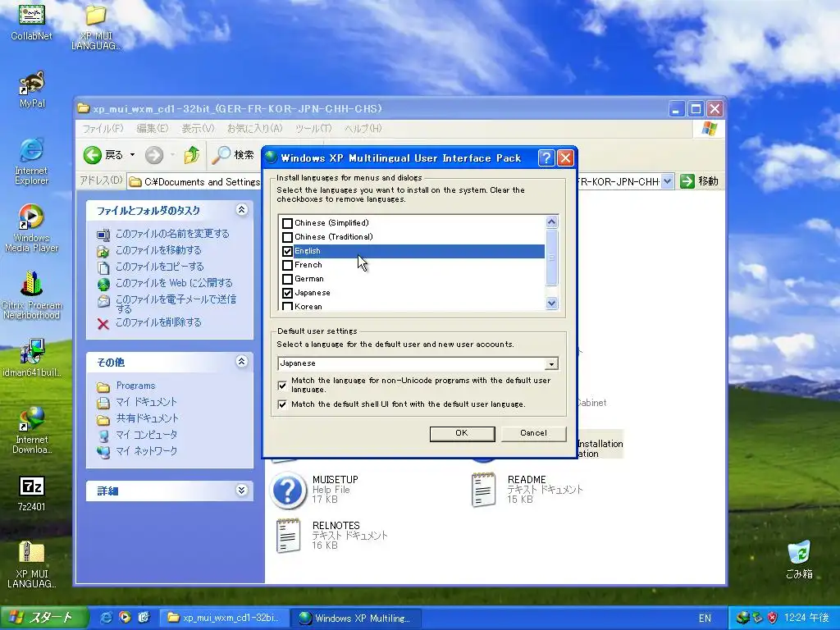Check the Chinese (Simplified) checkbox
This screenshot has height=630, width=840.
(287, 223)
